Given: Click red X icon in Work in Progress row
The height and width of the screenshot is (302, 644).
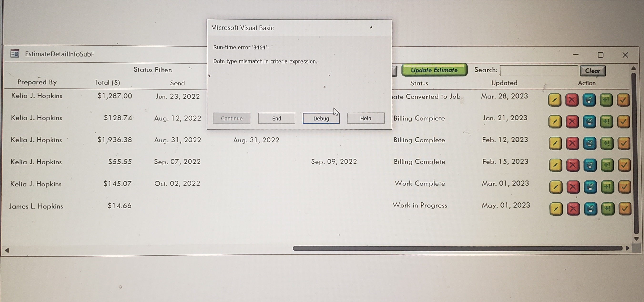Looking at the screenshot, I should point(573,209).
